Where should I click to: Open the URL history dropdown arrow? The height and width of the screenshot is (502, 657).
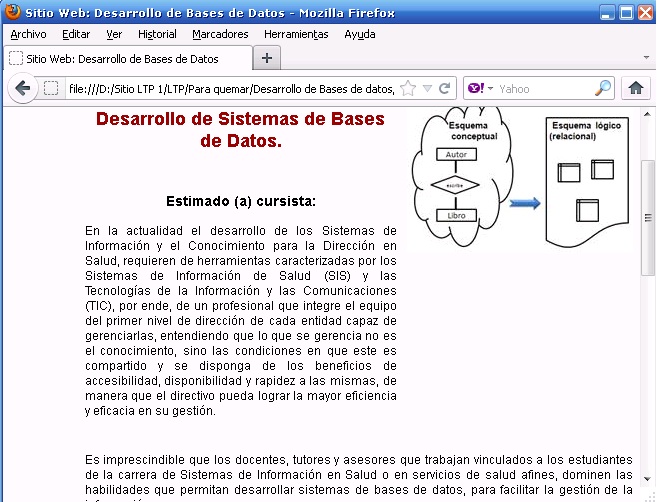point(427,88)
